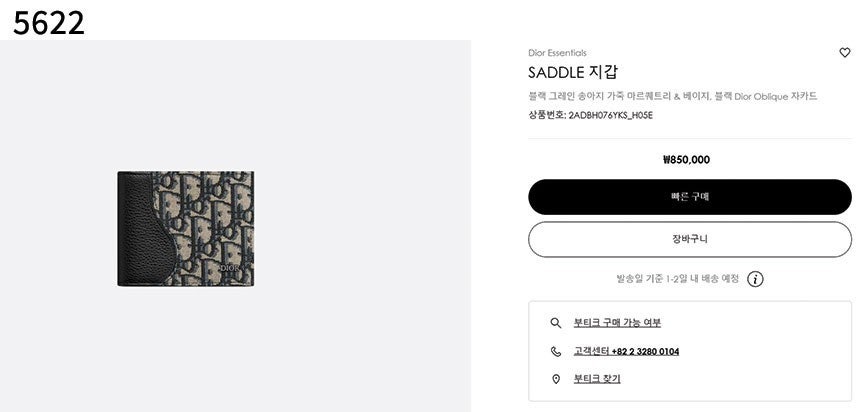Screen dimensions: 860x412
Task: Open the 부티크 찾기 link
Action: pyautogui.click(x=597, y=379)
